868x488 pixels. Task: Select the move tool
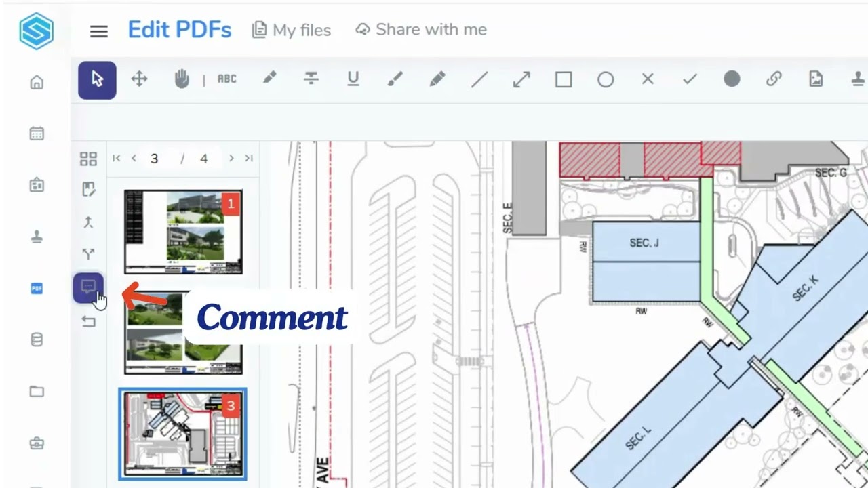[x=139, y=79]
